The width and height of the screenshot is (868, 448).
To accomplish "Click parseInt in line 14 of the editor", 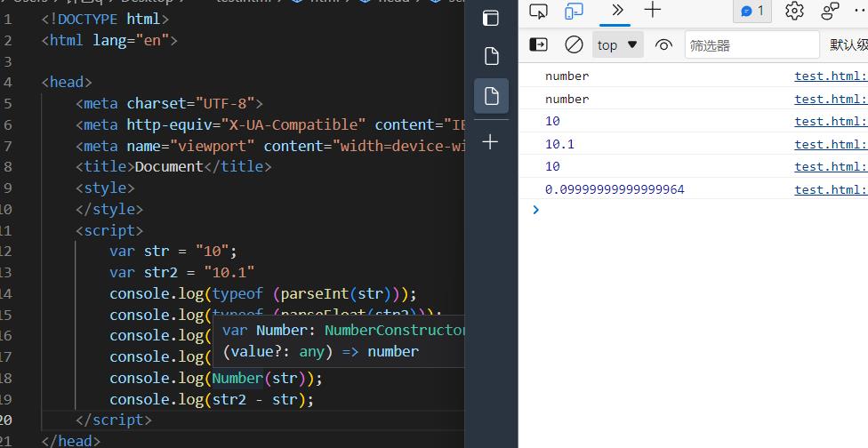I will click(315, 293).
